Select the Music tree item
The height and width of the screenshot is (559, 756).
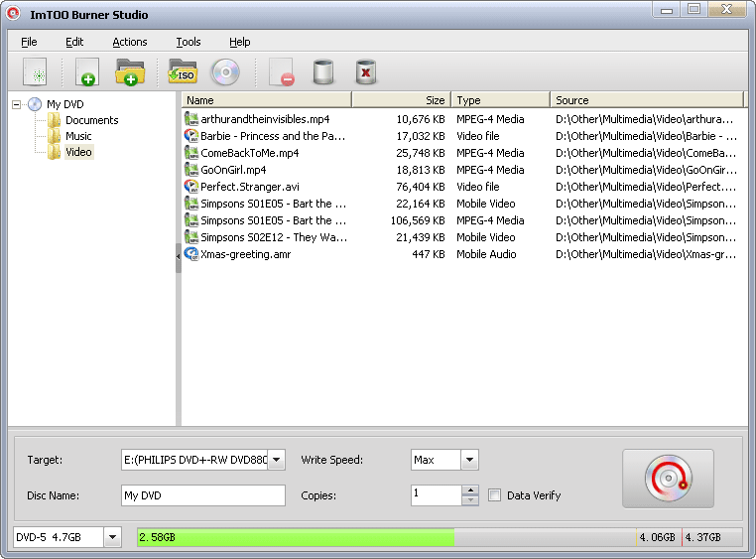78,136
